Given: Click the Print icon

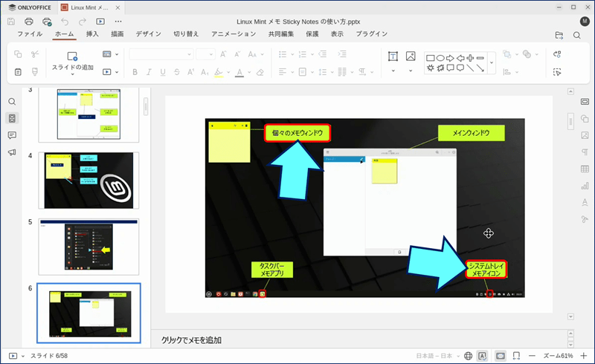Looking at the screenshot, I should coord(29,22).
